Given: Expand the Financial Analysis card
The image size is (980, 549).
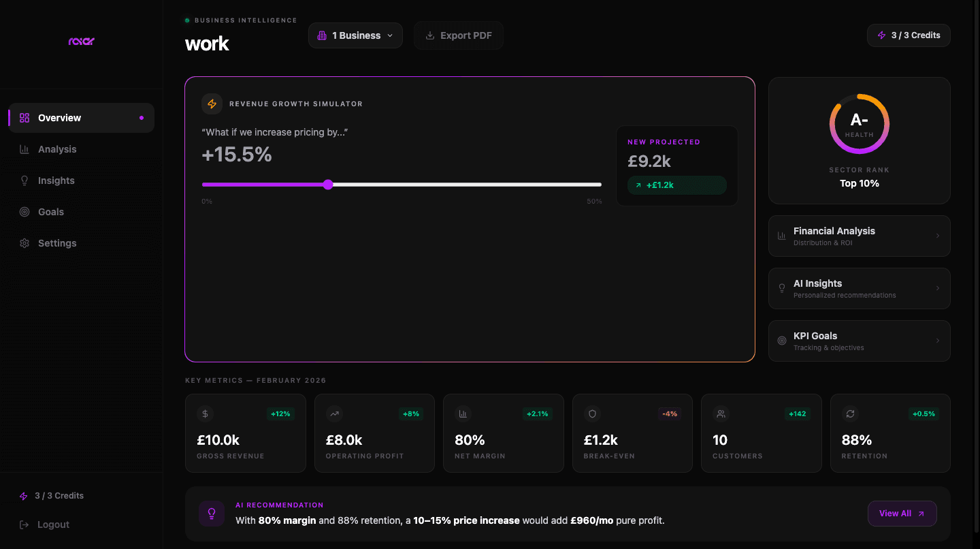Looking at the screenshot, I should pos(859,236).
